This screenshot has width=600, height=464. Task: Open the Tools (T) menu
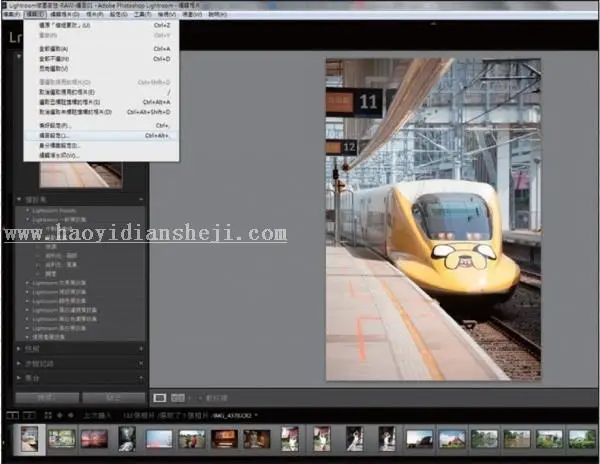click(142, 14)
